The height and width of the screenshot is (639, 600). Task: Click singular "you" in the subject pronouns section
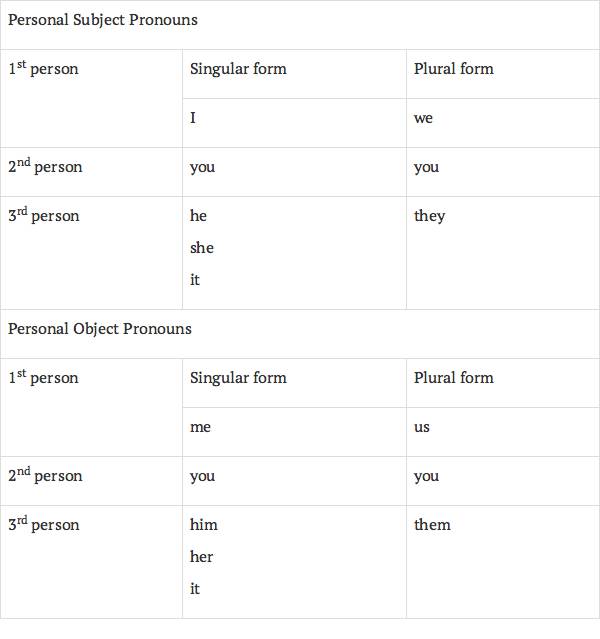click(x=203, y=167)
